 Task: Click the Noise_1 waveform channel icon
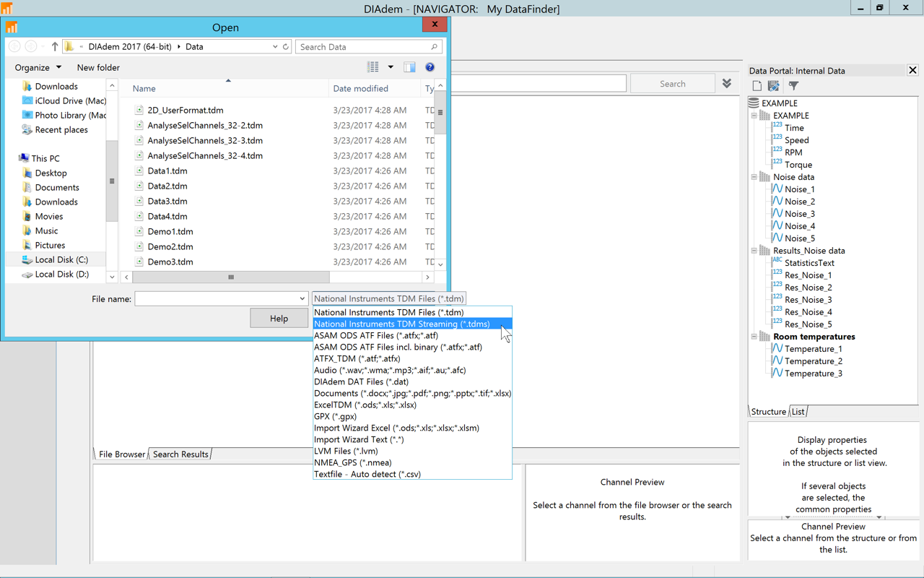click(777, 189)
